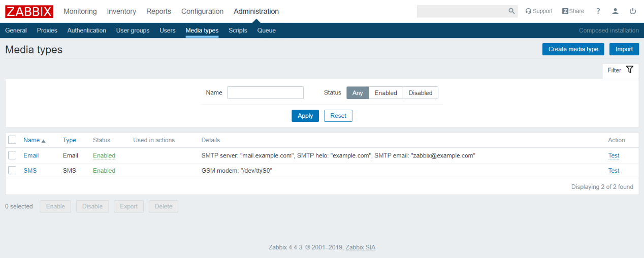Toggle Email status Enabled link
This screenshot has width=644, height=258.
[104, 155]
